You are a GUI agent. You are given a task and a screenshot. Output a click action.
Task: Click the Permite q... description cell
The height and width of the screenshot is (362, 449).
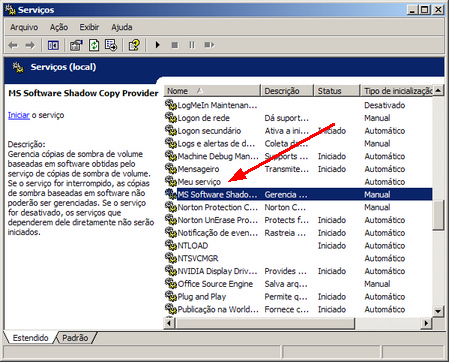point(286,297)
